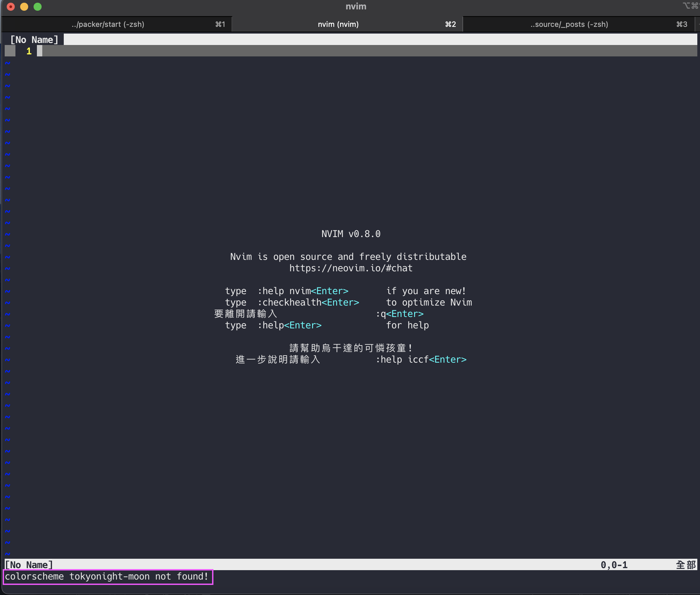The image size is (700, 595).
Task: Click the 'if you are new!' text
Action: (x=426, y=291)
